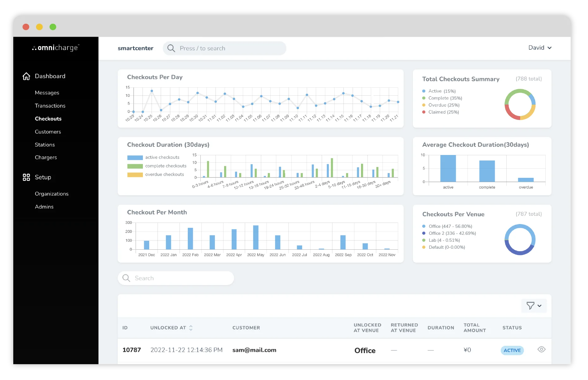Open sam@mail.com customer link

coord(254,350)
